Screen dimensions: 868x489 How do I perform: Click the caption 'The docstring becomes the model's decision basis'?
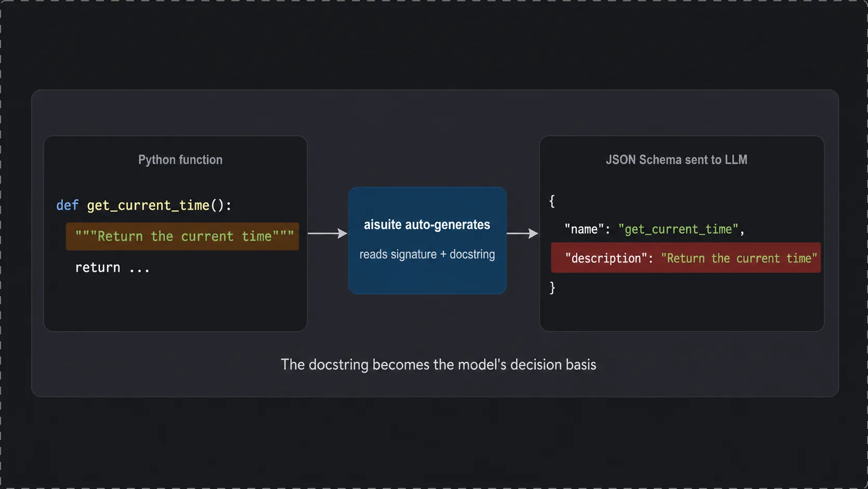(x=438, y=365)
